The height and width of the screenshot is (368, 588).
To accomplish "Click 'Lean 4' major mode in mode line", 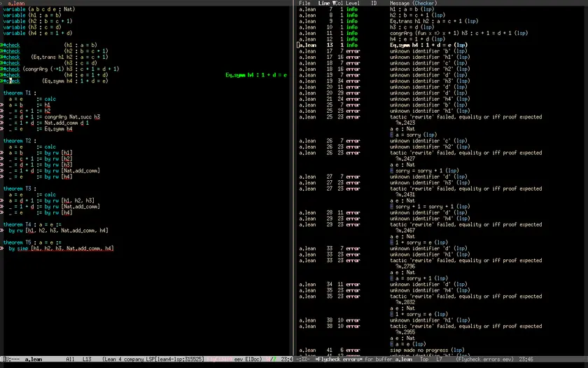I will pos(112,360).
